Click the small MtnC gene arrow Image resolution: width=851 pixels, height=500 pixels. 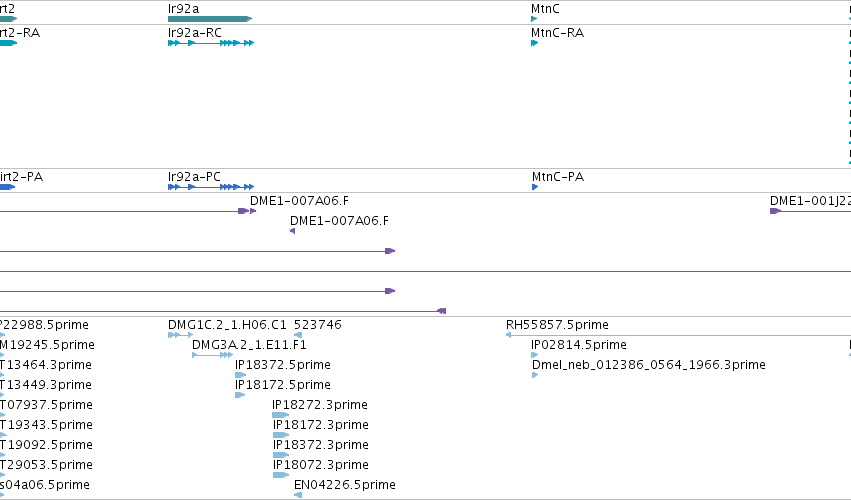(534, 19)
